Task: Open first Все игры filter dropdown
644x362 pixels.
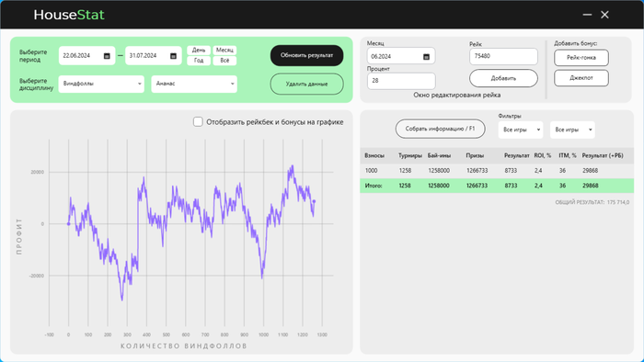Action: (521, 130)
